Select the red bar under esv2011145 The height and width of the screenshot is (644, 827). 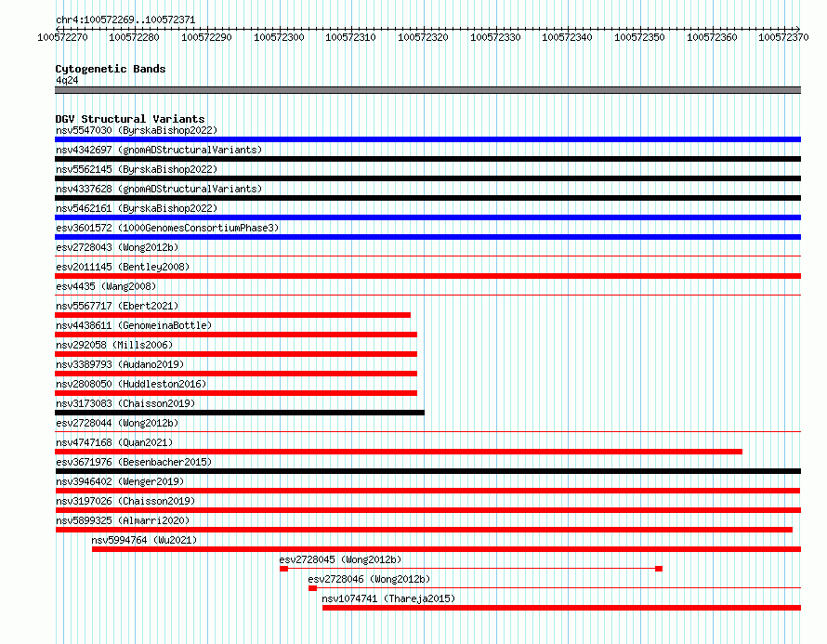click(427, 276)
